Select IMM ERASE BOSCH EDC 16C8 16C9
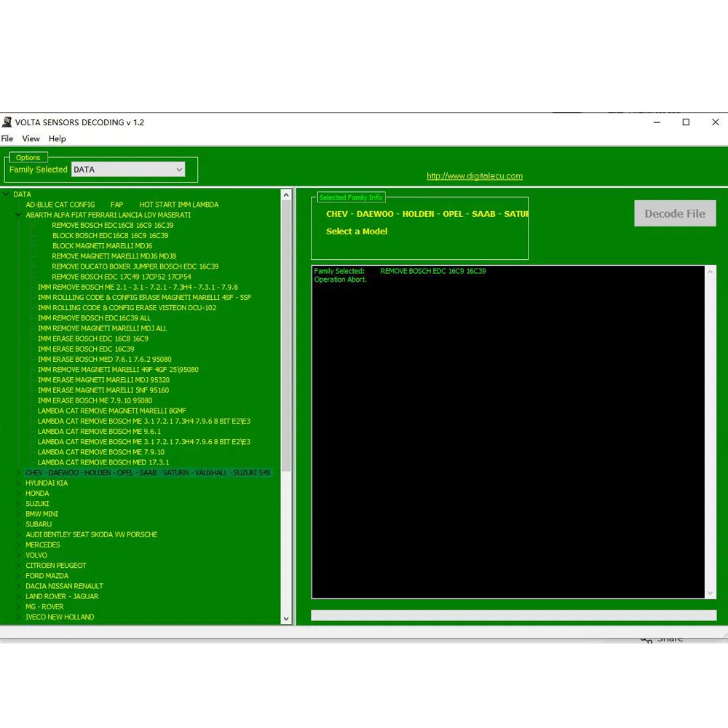Screen dimensions: 728x728 93,339
